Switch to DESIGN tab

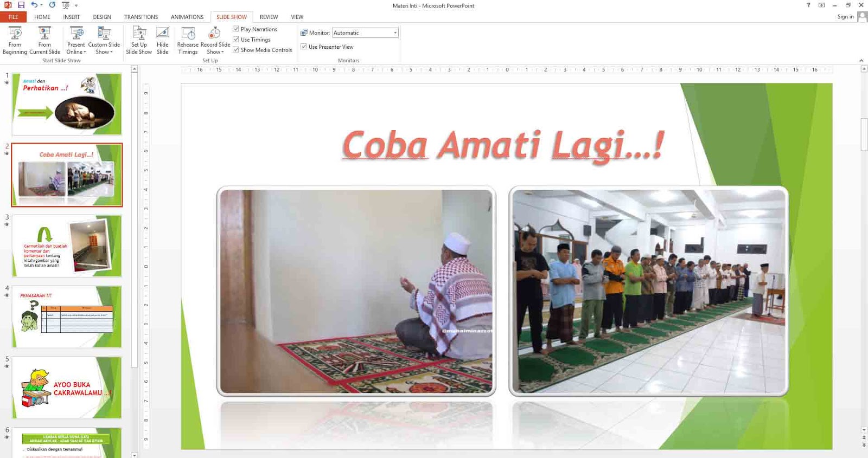[102, 17]
